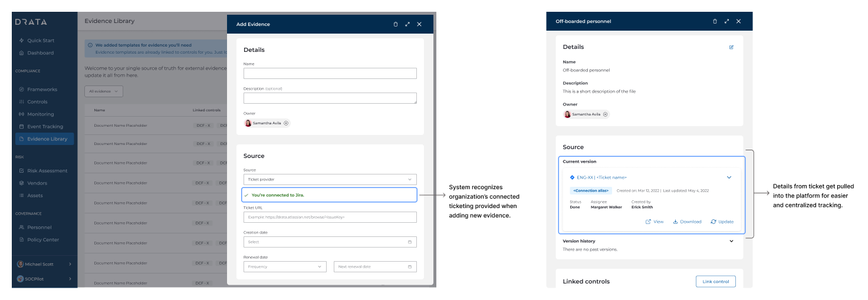
Task: Click the <Connection alias> tag
Action: click(x=591, y=190)
